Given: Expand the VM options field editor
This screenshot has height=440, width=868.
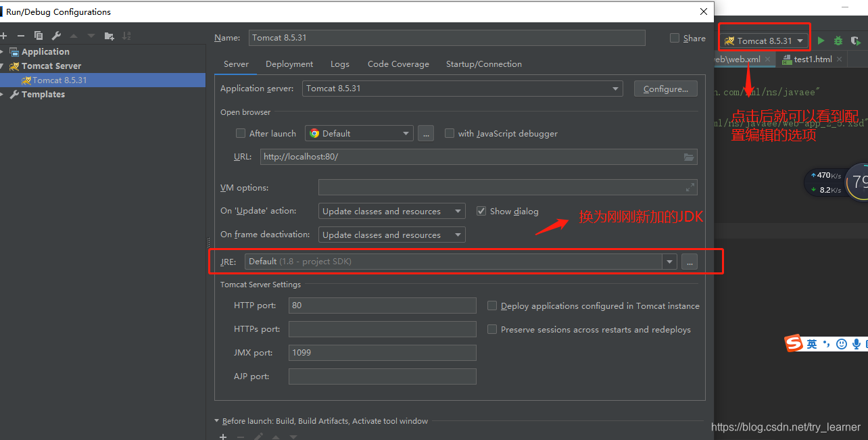Looking at the screenshot, I should click(690, 187).
